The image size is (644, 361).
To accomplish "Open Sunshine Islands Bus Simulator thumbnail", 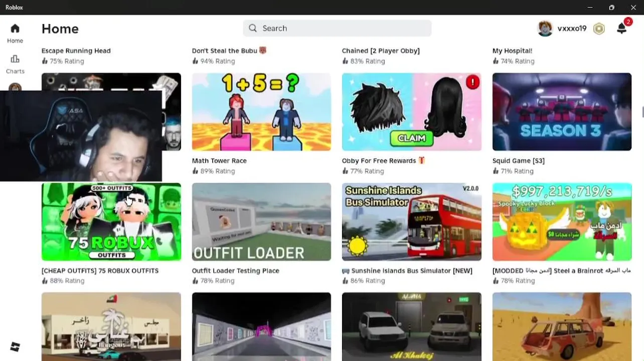I will pos(411,222).
